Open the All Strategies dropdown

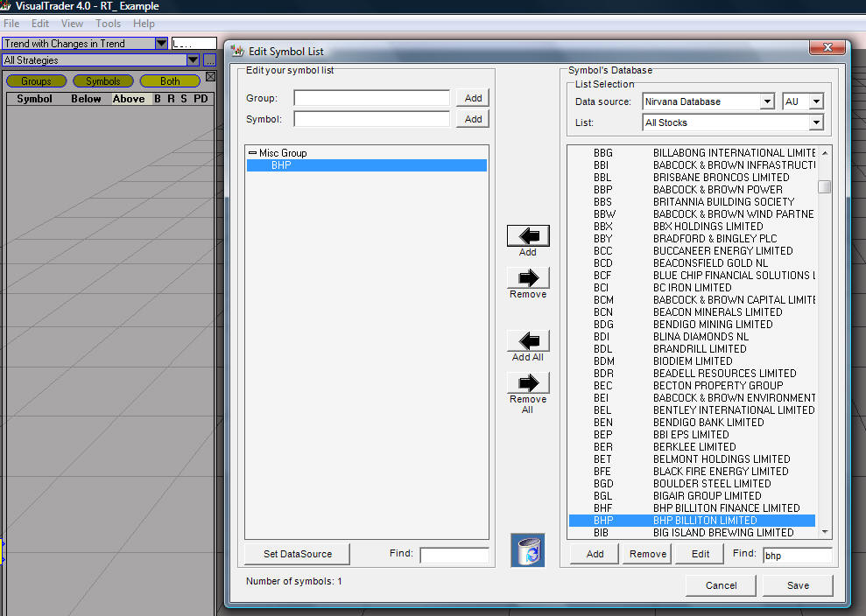pos(193,60)
